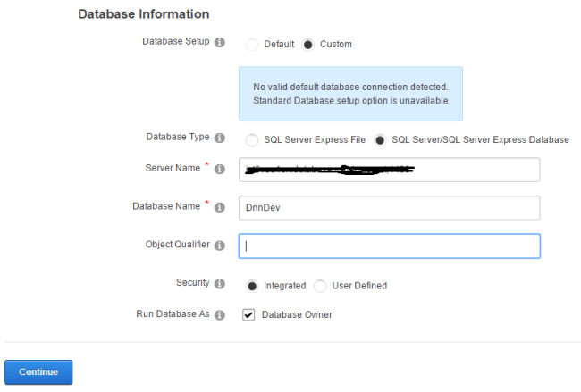Uncheck the Database Owner checkbox
Screen dimensions: 581x392
tap(249, 314)
